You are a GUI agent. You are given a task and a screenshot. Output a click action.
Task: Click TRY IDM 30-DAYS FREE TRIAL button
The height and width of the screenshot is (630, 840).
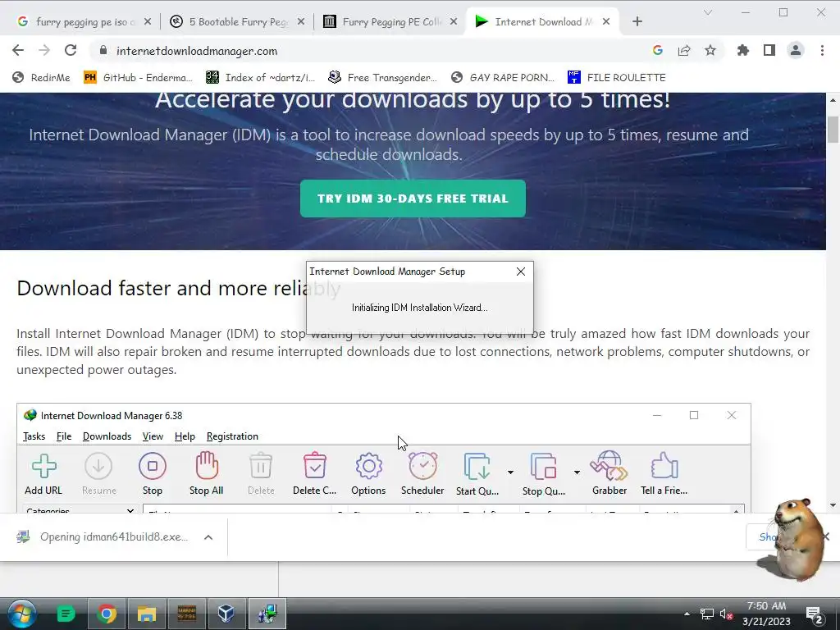coord(413,199)
